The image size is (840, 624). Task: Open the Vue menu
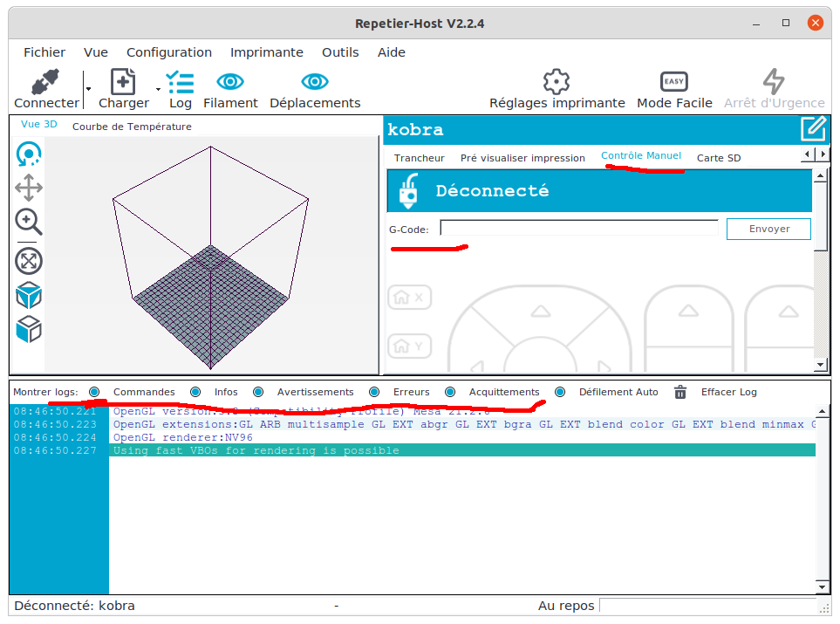pyautogui.click(x=96, y=52)
